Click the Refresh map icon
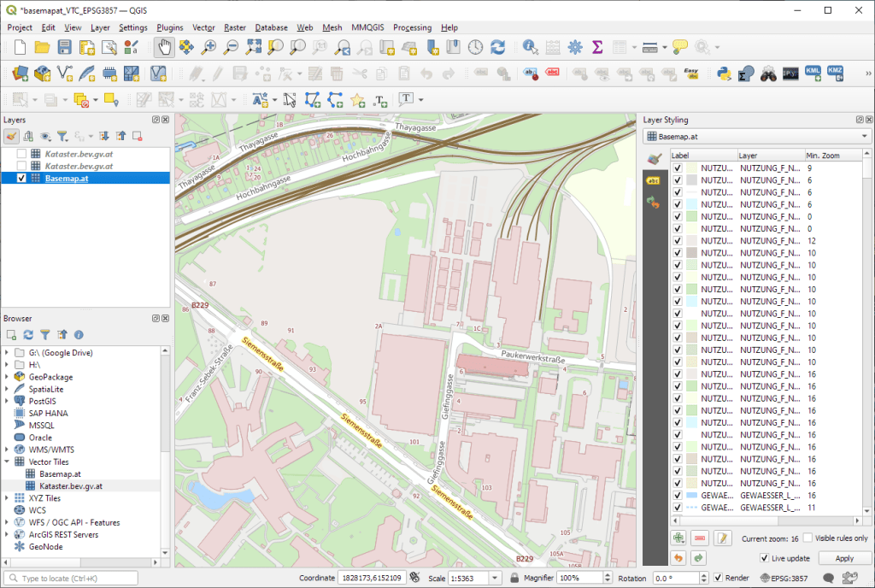875x588 pixels. point(497,48)
